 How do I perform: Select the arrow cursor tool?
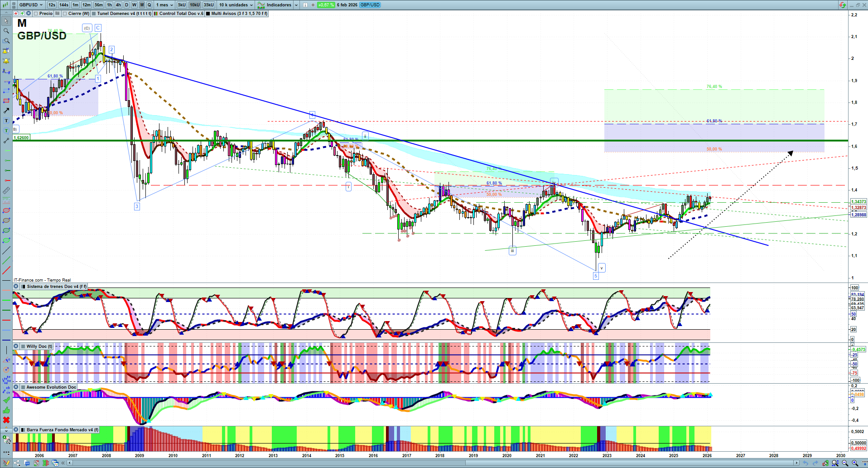6,21
